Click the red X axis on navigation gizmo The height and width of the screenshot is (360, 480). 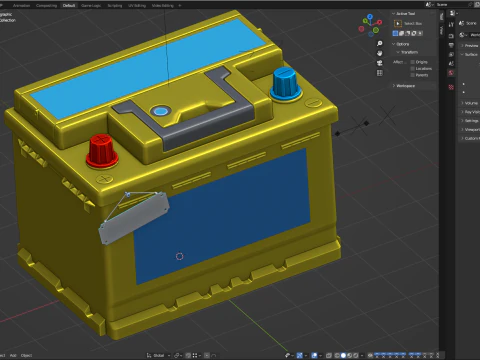[x=380, y=22]
